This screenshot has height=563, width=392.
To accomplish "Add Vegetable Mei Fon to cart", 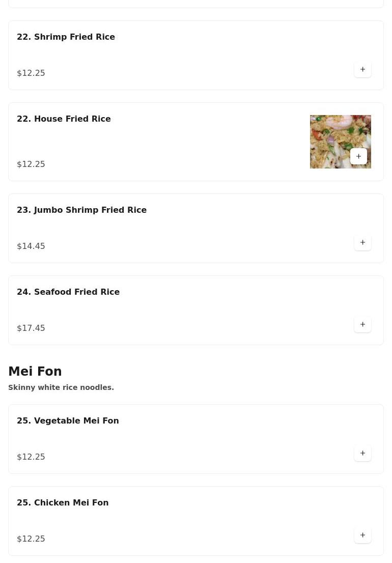I will coord(362,453).
